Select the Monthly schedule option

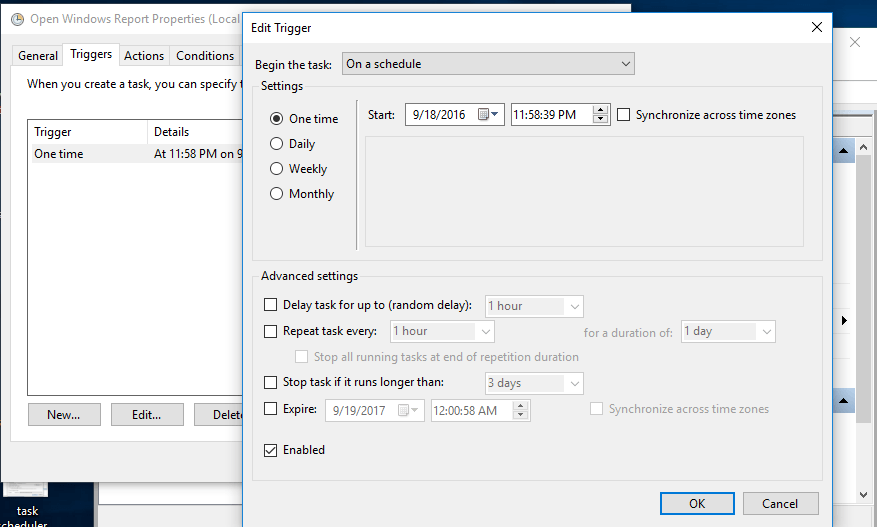coord(276,194)
